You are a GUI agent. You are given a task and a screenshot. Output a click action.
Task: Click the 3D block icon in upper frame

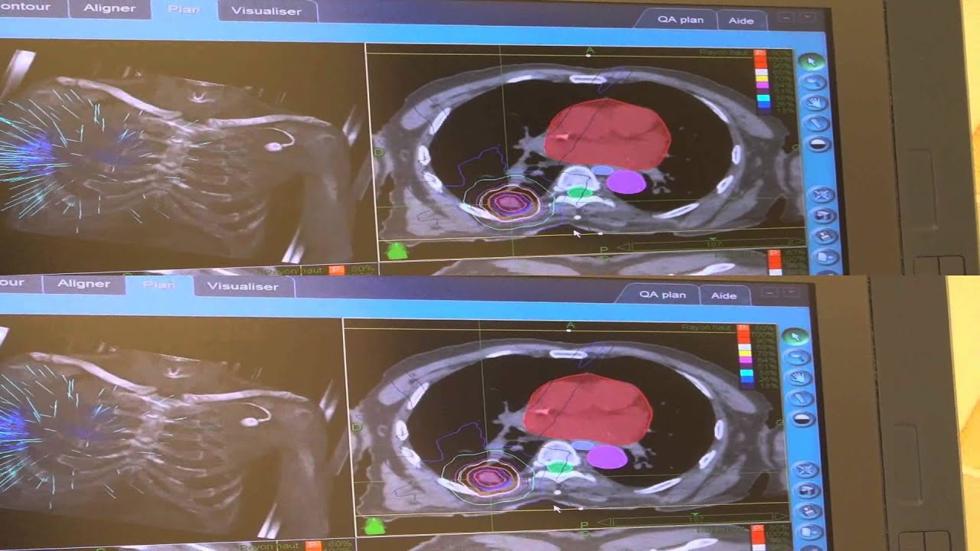coord(824,216)
